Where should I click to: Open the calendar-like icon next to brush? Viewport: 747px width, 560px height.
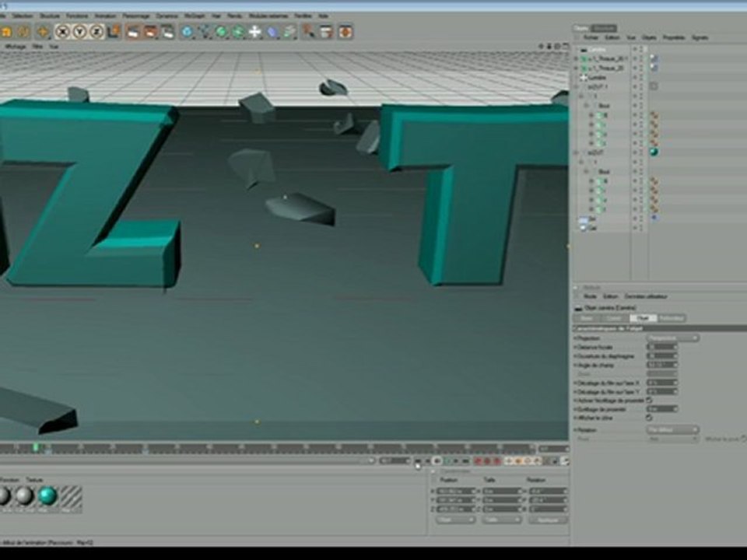click(326, 32)
